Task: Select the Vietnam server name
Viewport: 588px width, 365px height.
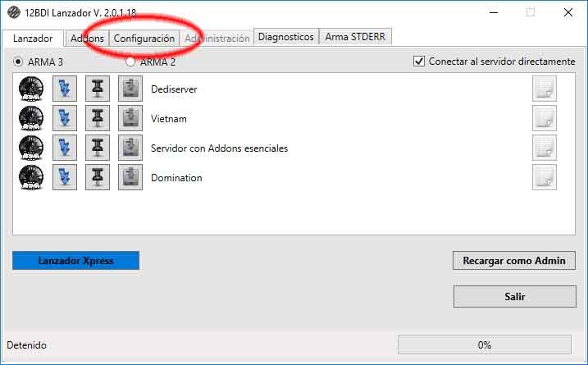Action: point(169,119)
